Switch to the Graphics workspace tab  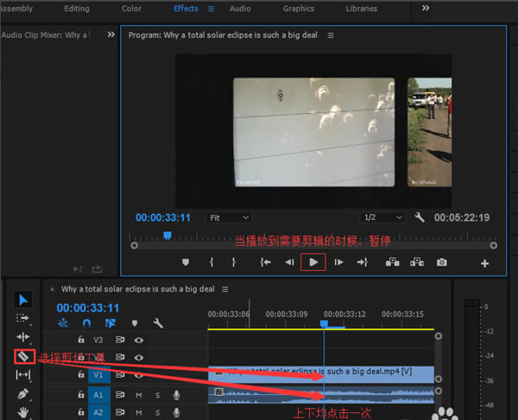[x=299, y=9]
